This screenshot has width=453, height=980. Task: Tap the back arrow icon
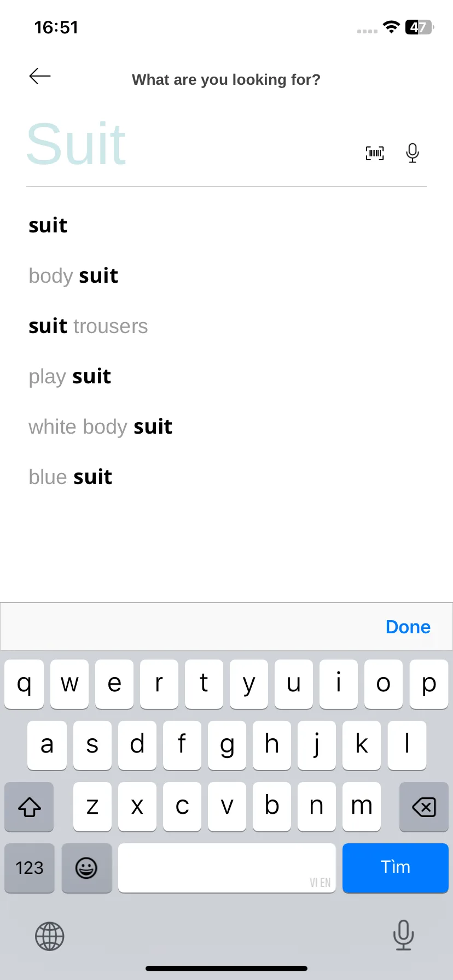(40, 77)
